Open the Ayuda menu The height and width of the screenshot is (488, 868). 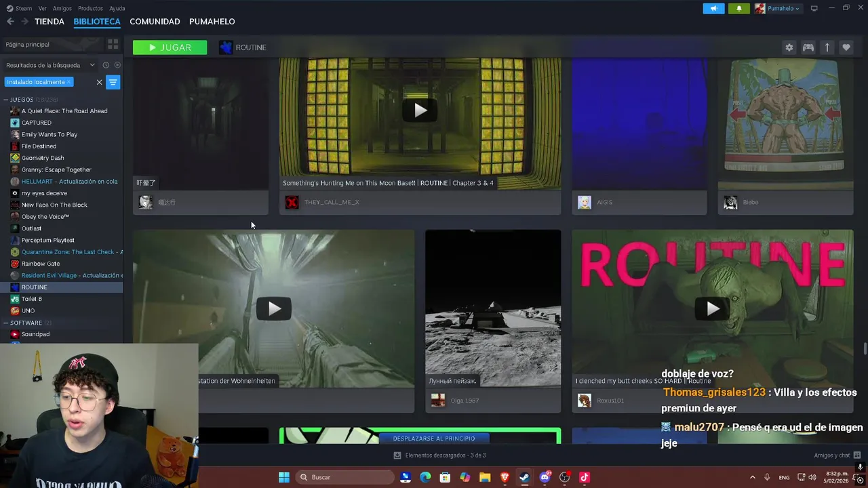(117, 8)
